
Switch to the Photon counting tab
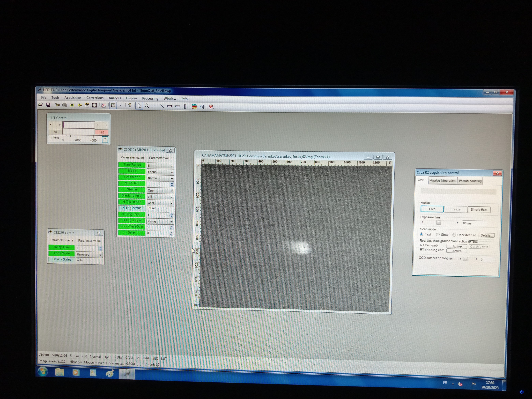click(470, 181)
